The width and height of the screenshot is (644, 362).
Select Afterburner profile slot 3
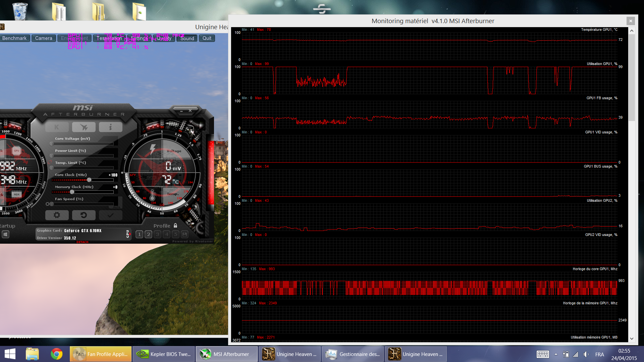[x=158, y=234]
